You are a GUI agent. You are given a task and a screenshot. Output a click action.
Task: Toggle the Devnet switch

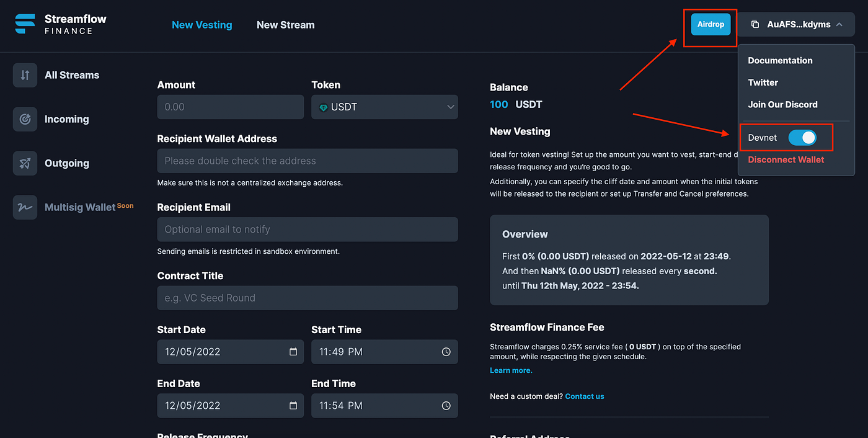pyautogui.click(x=802, y=138)
